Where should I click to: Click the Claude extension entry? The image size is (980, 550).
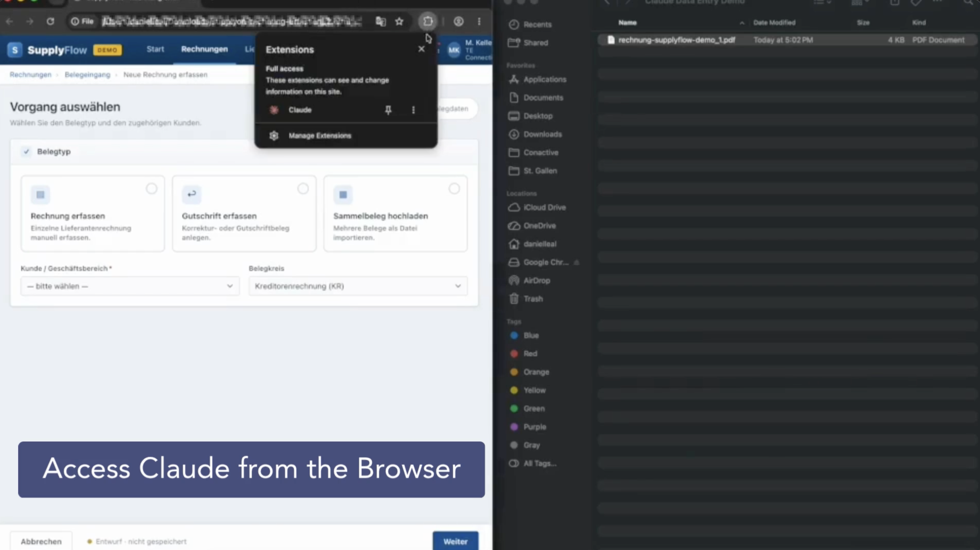[x=300, y=110]
